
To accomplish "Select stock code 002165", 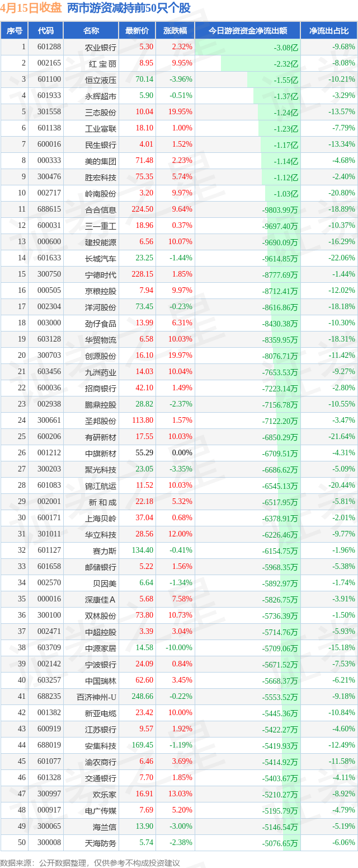I will click(x=49, y=63).
